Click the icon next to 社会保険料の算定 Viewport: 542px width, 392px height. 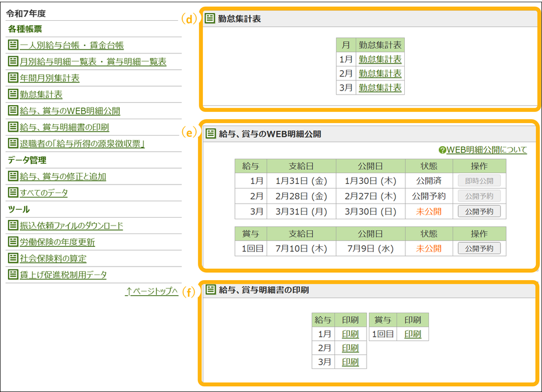pos(13,258)
